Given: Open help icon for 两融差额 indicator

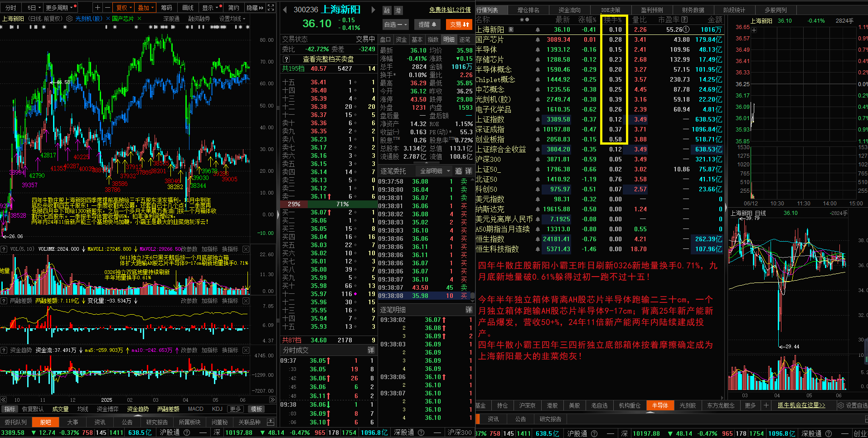Looking at the screenshot, I should (x=4, y=301).
